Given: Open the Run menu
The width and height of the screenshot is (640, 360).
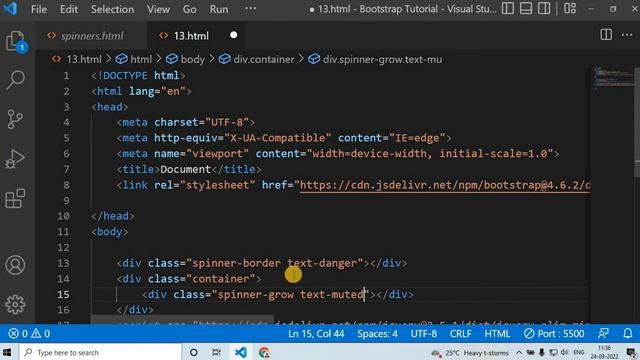Looking at the screenshot, I should pos(219,9).
